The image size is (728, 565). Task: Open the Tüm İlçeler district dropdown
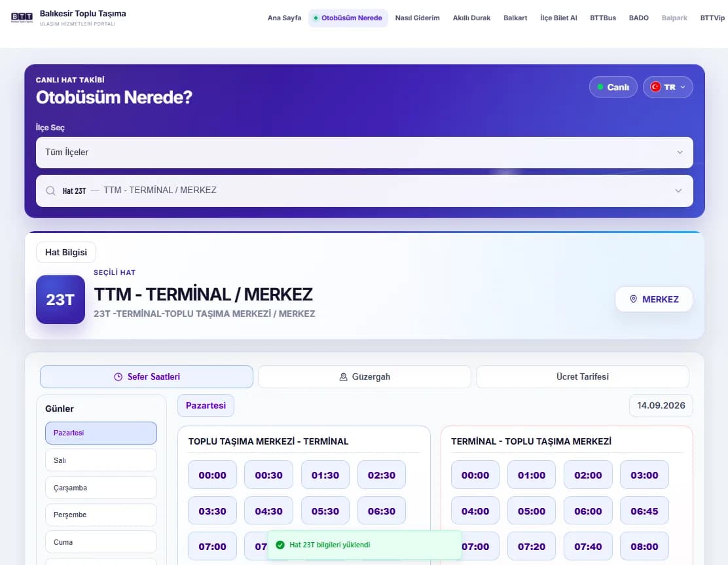pyautogui.click(x=365, y=153)
